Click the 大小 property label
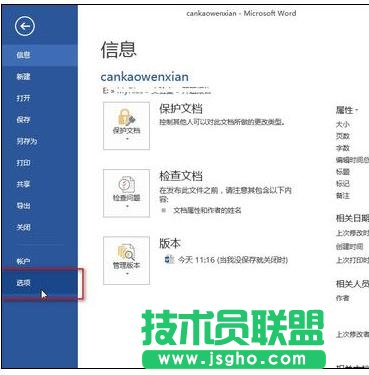369x375 pixels. (343, 124)
